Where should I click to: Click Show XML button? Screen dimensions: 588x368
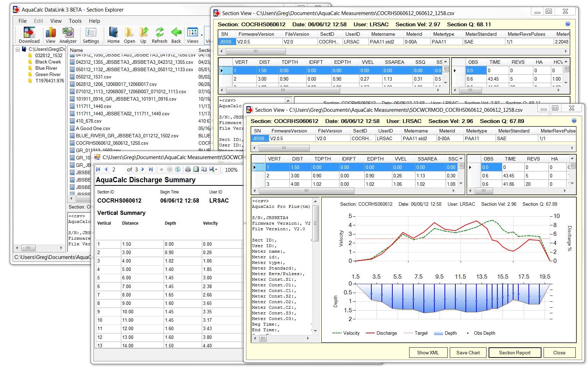click(x=428, y=353)
